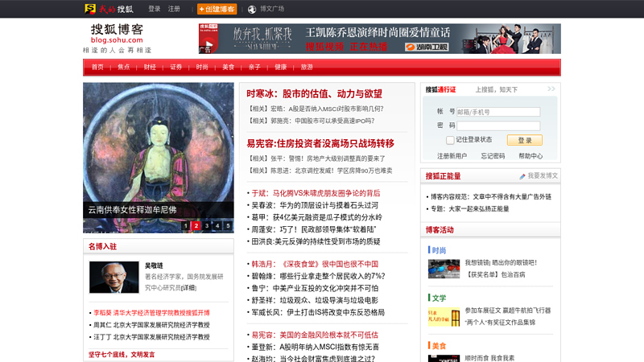The height and width of the screenshot is (362, 644).
Task: Open article 韩浩月：《深夜食堂》很中国也很不中国
Action: pyautogui.click(x=315, y=264)
